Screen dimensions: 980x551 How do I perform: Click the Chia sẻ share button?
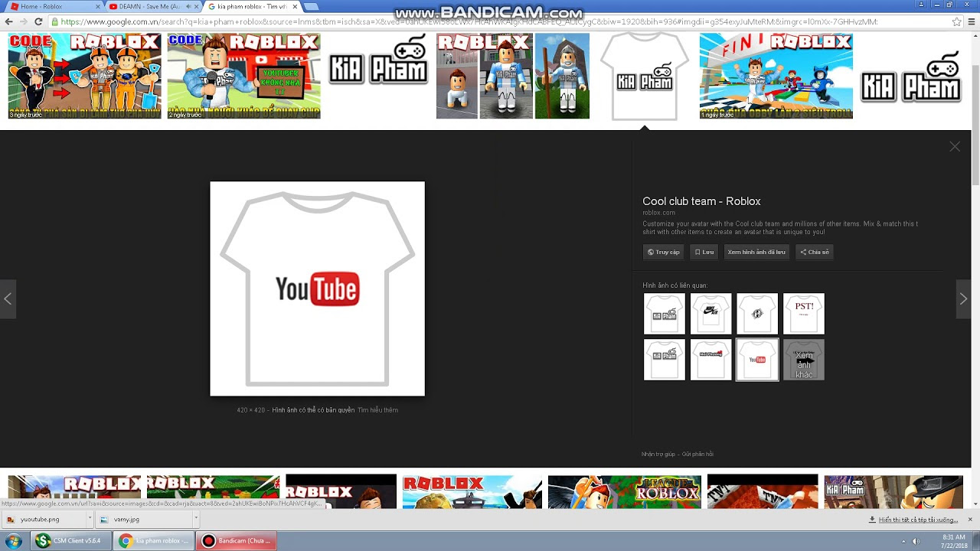[x=815, y=252]
